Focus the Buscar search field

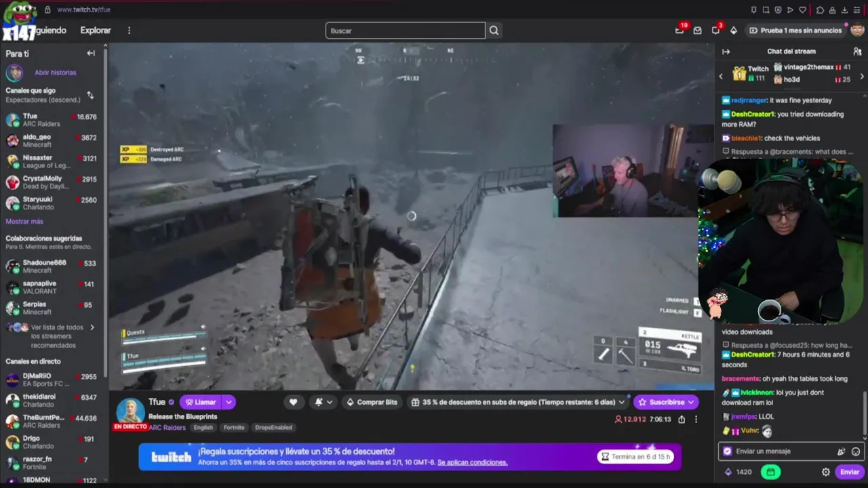406,30
